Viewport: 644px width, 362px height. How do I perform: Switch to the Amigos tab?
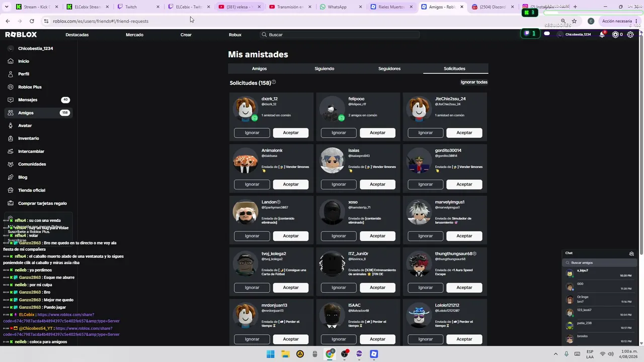pos(260,69)
